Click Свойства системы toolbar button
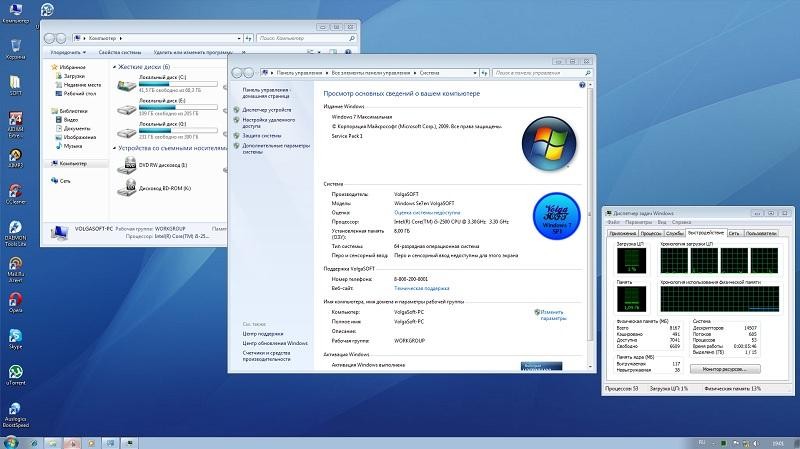The height and width of the screenshot is (449, 800). (x=119, y=52)
